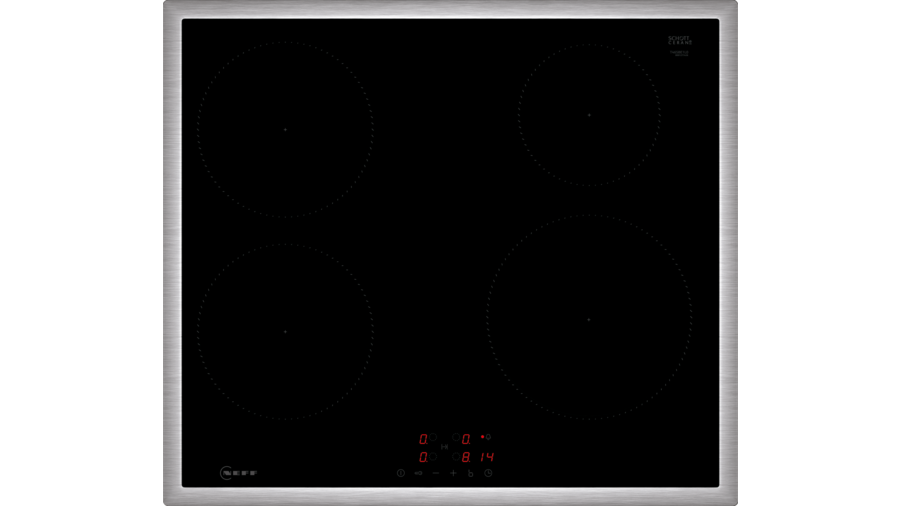Click the Schott Ceran logo
Screen dimensions: 900x506
point(680,41)
